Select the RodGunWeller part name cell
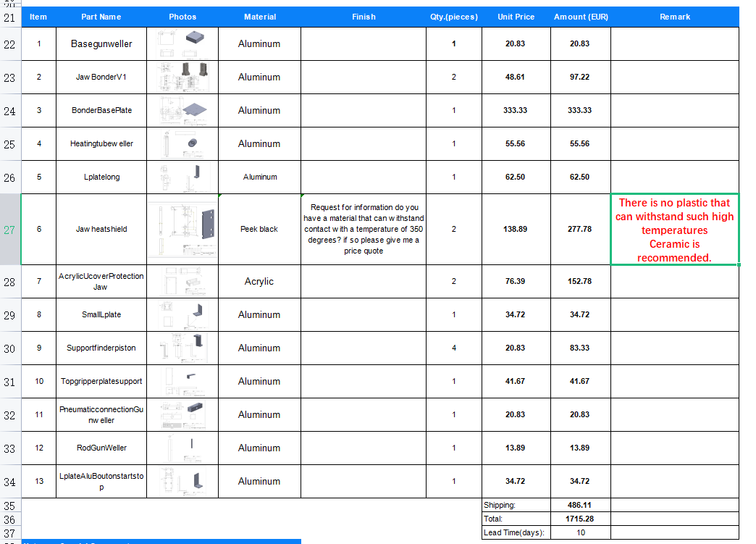756x544 pixels. 101,448
